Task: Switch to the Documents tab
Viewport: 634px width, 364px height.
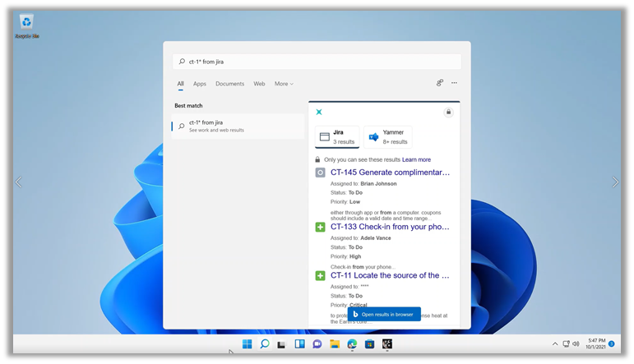Action: tap(229, 84)
